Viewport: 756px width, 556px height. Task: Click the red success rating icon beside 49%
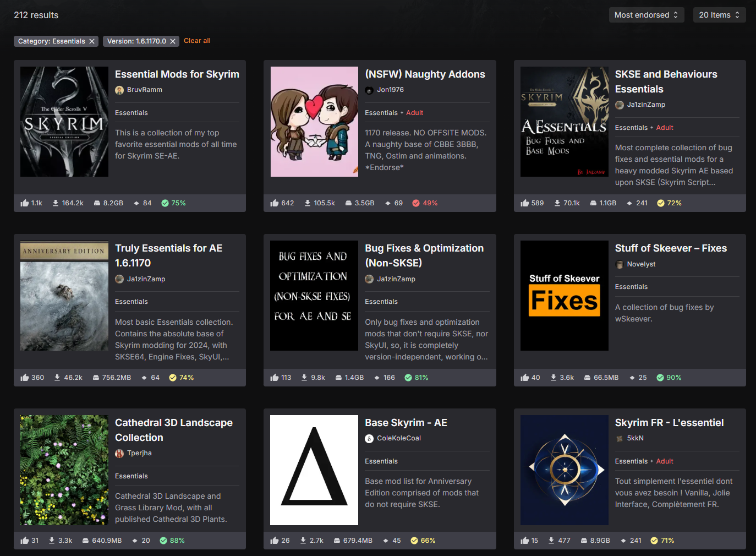click(416, 203)
